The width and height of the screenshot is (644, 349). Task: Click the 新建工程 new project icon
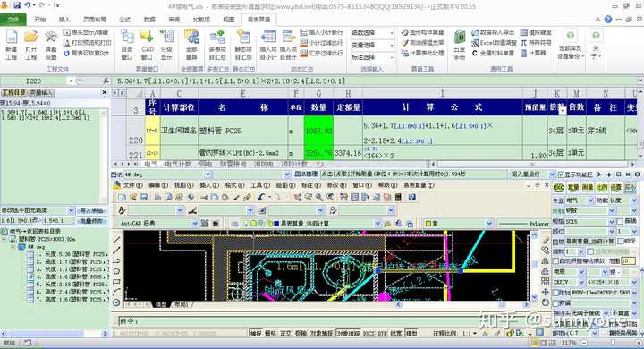(x=12, y=45)
